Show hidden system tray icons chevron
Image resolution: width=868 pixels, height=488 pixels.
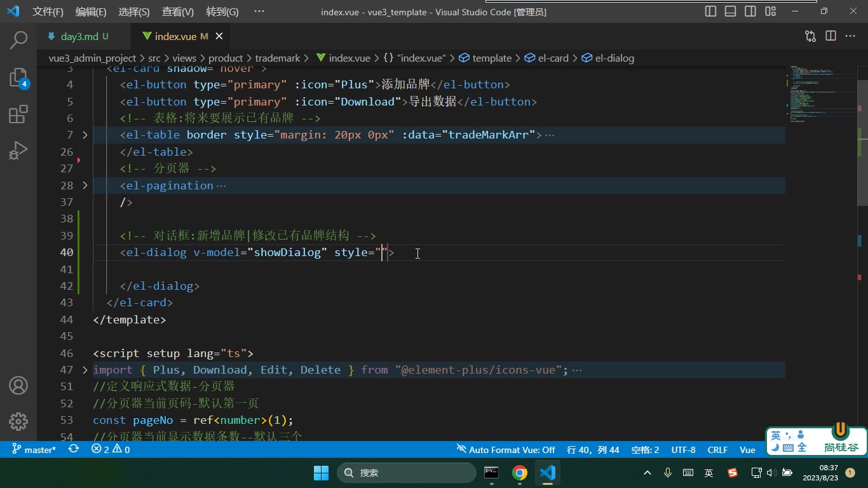point(648,473)
